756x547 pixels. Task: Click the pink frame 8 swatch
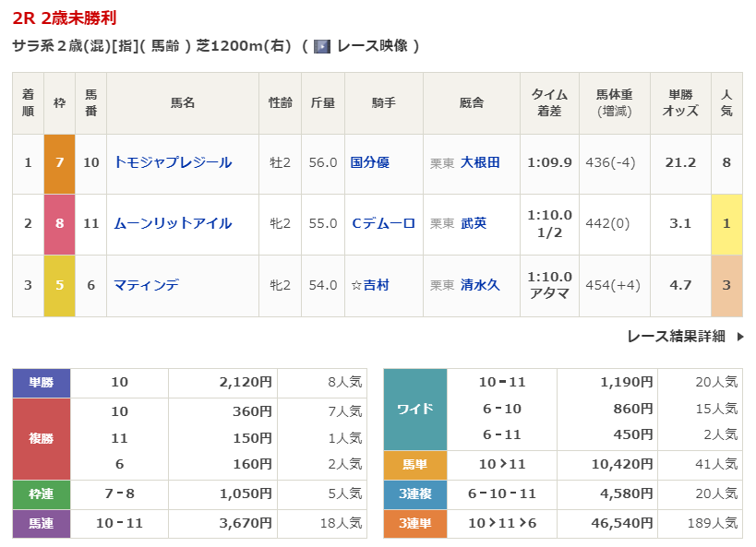click(x=59, y=224)
